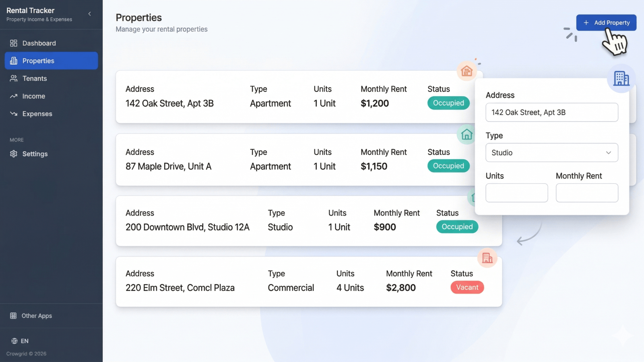Collapse the sidebar with the chevron
This screenshot has height=362, width=644.
[89, 14]
